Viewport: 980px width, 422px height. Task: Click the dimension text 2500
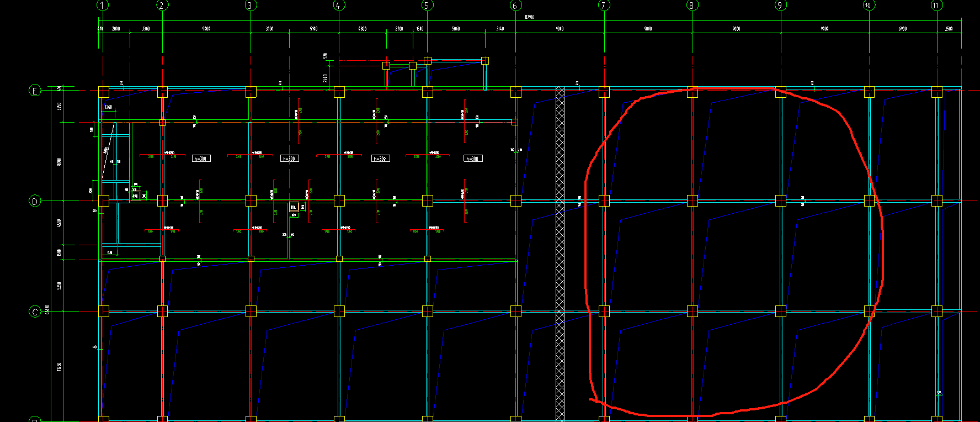pos(949,29)
